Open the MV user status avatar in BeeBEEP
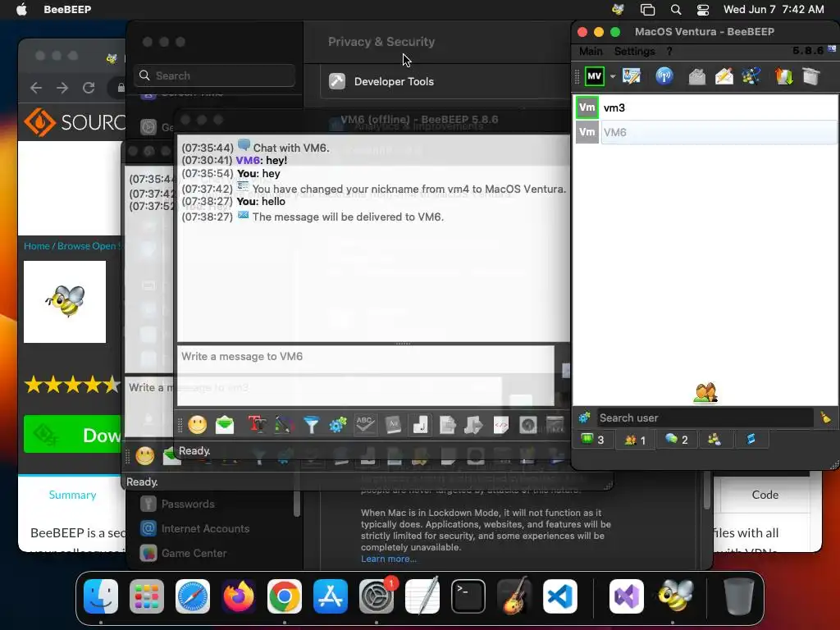Viewport: 840px width, 630px height. [594, 76]
